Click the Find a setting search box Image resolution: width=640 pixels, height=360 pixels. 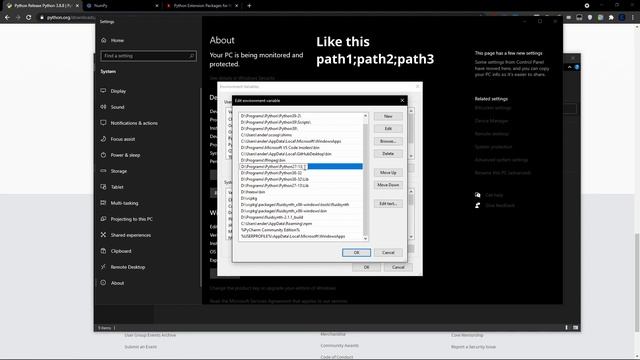[148, 56]
